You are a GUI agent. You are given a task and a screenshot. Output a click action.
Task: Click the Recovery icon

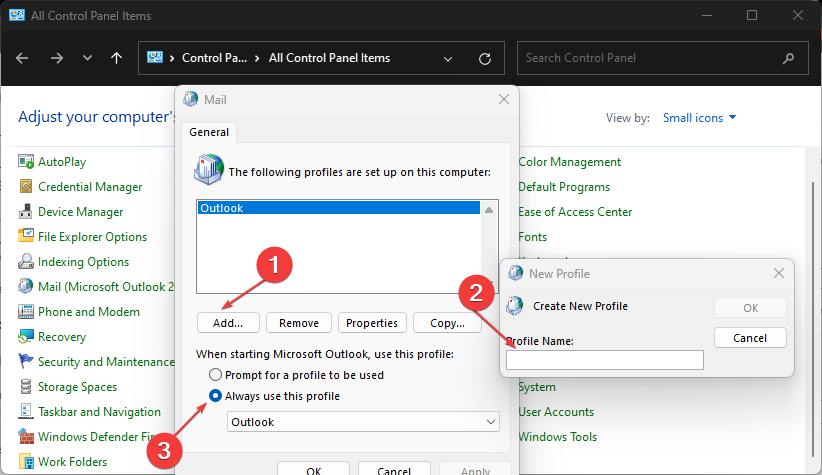(26, 337)
